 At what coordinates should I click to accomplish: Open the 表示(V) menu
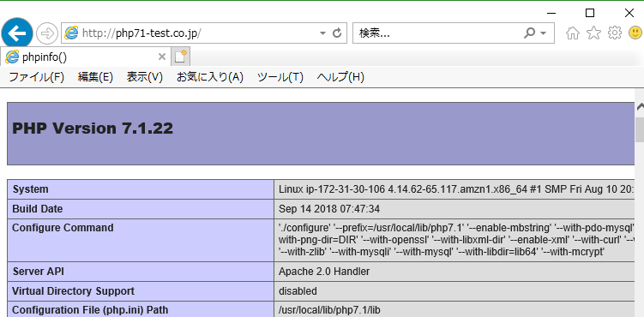point(145,77)
